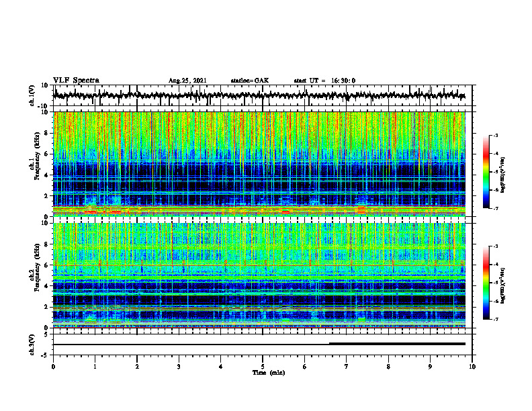Click the "station=GAK" header label
The image size is (532, 411).
(250, 81)
